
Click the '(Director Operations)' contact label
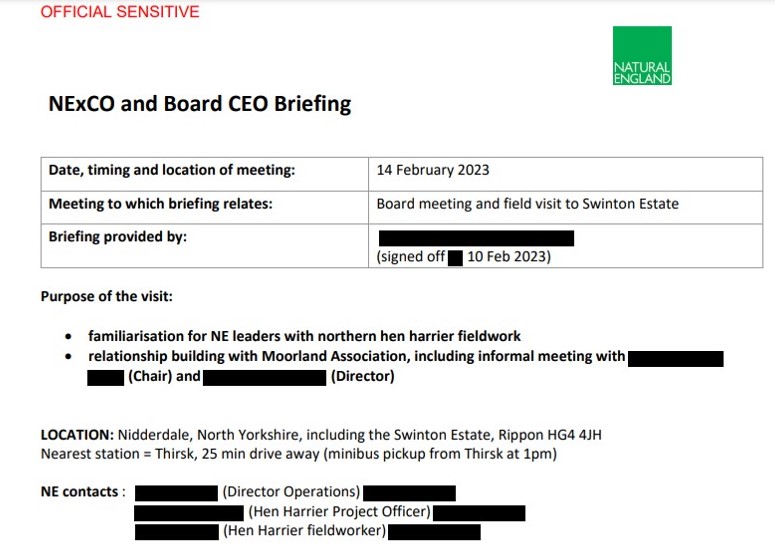[291, 492]
